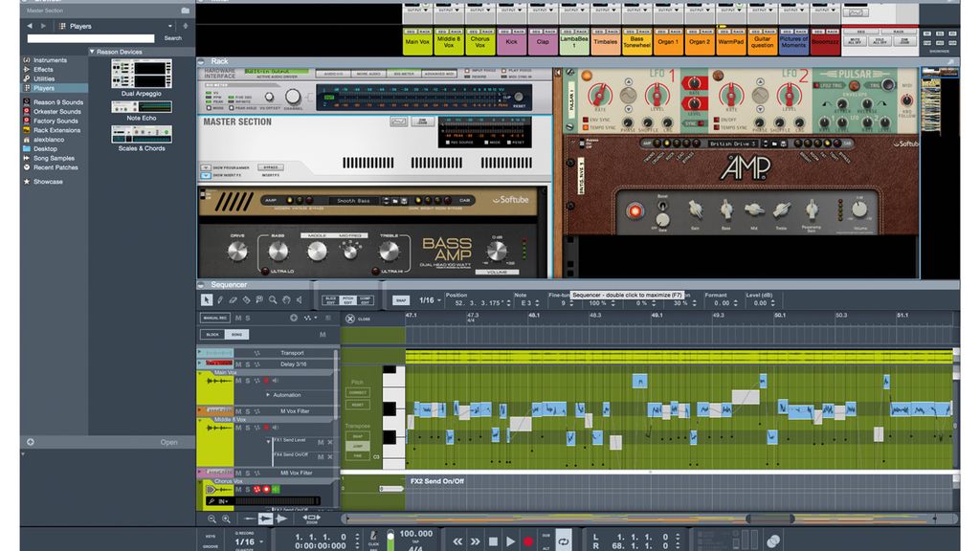Select the Note Echo device thumbnail
The height and width of the screenshot is (551, 980).
(141, 108)
